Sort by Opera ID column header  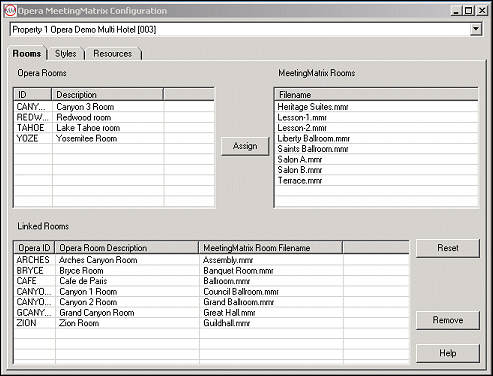[x=35, y=248]
